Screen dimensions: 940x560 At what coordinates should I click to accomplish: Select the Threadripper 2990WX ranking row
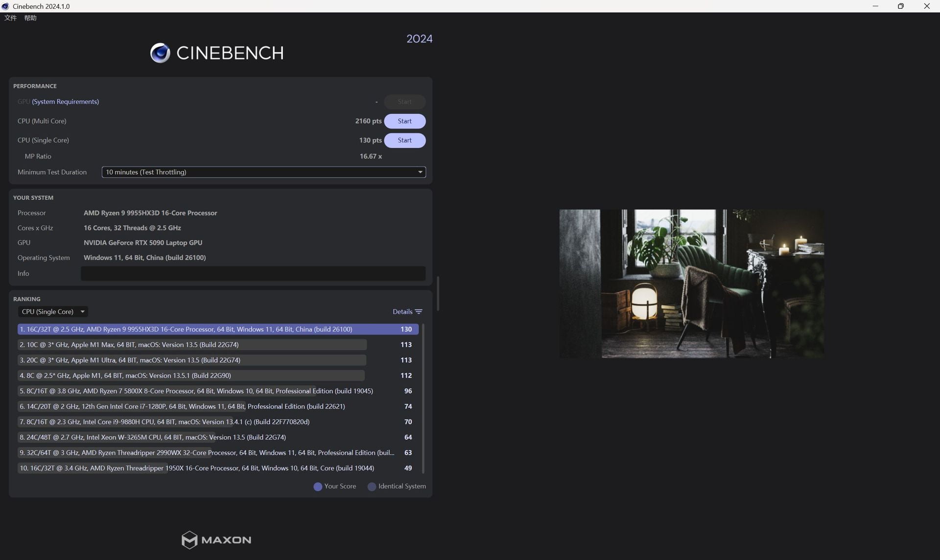(218, 453)
